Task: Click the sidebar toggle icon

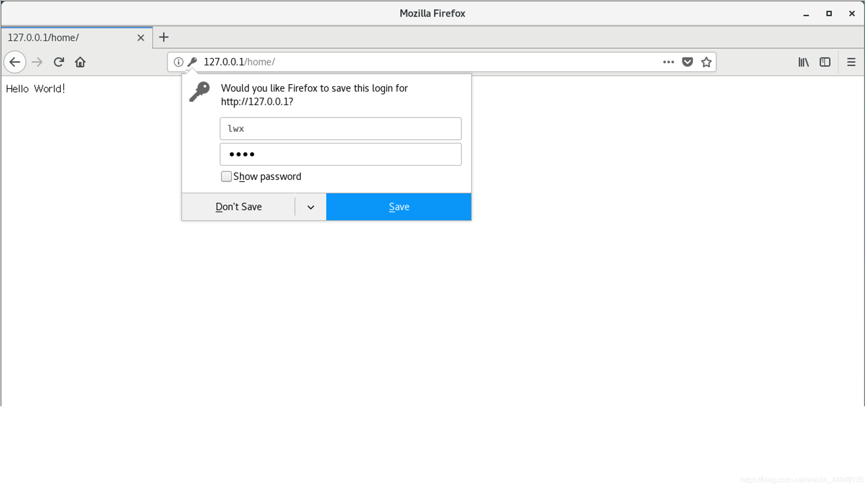Action: [x=825, y=62]
